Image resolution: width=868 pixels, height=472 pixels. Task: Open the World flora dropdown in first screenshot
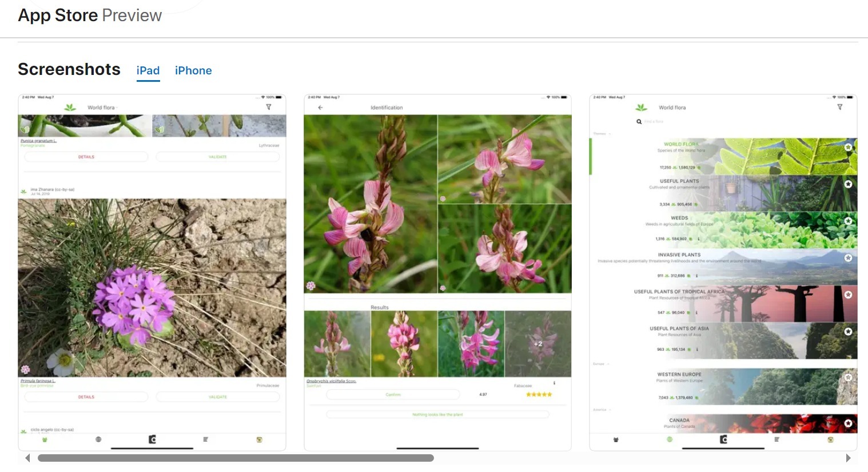click(102, 108)
